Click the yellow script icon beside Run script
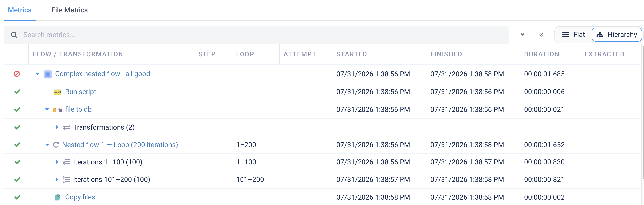The height and width of the screenshot is (205, 644). (x=57, y=92)
